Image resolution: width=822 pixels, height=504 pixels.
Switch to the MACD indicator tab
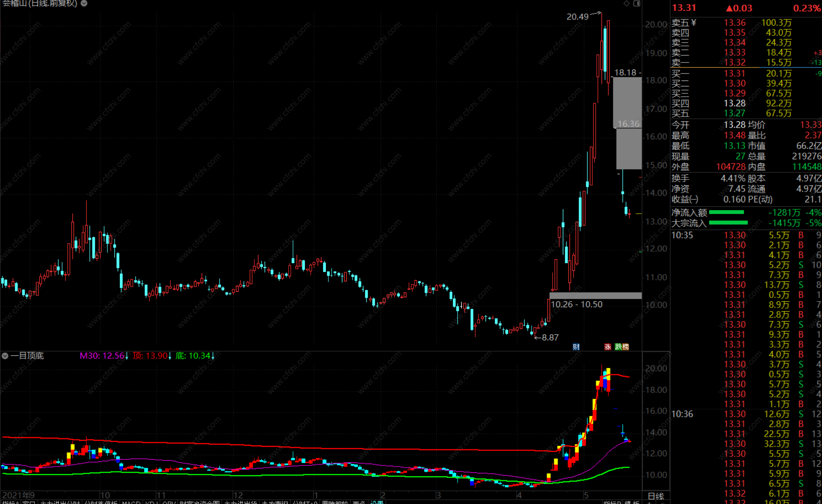[x=131, y=502]
